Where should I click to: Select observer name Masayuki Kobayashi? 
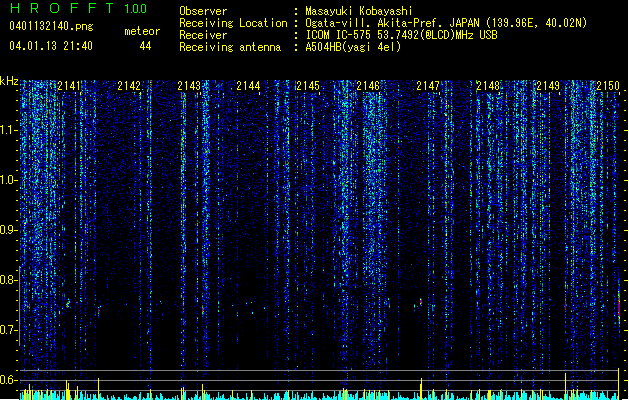pos(359,11)
